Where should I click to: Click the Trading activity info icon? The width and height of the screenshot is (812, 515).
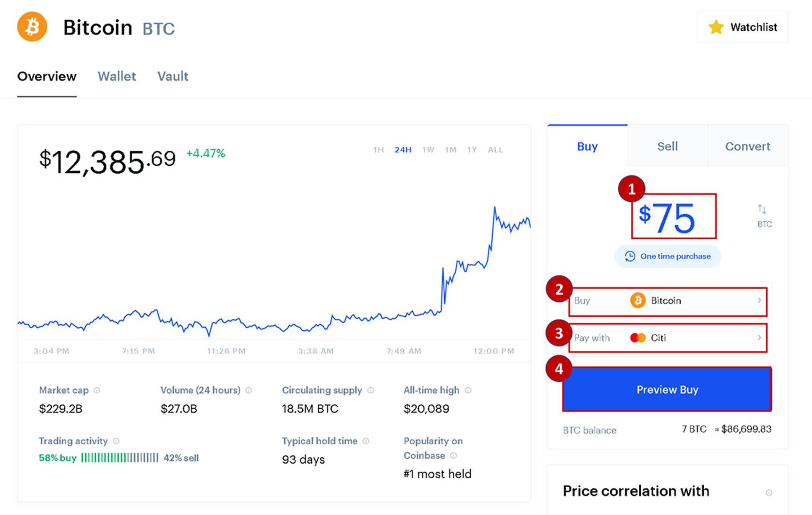pos(116,441)
